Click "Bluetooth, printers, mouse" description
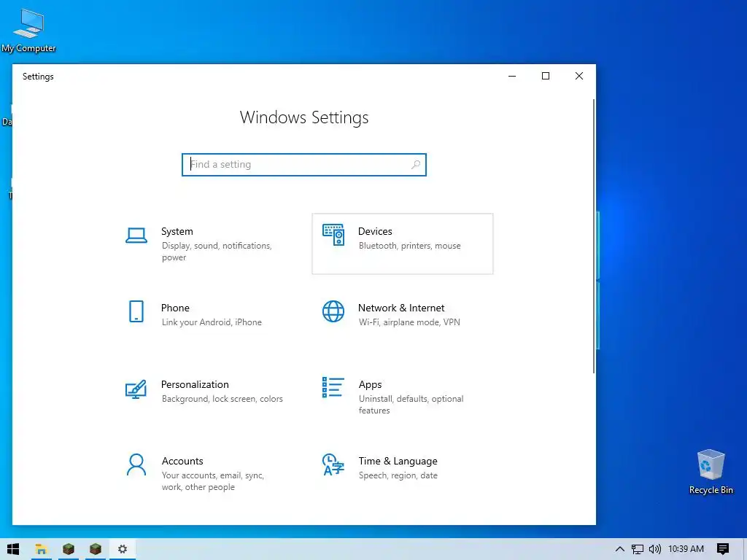 [x=410, y=246]
